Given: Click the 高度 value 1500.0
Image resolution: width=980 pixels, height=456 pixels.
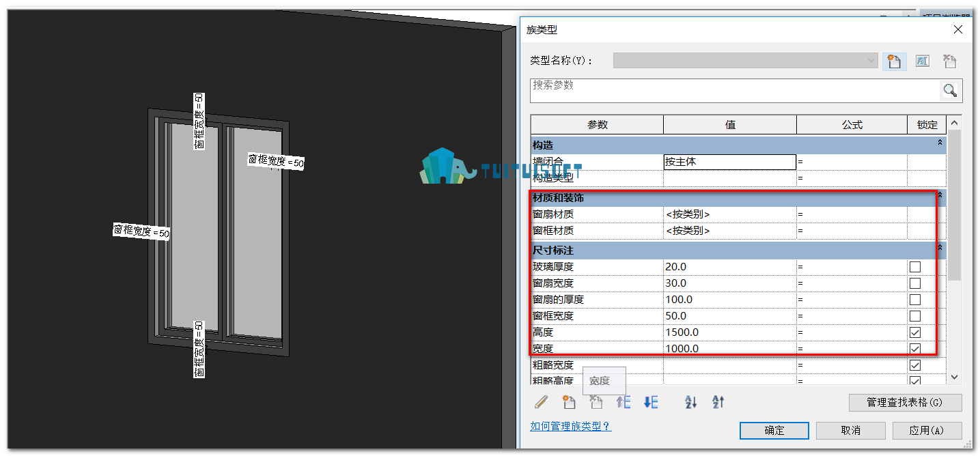Looking at the screenshot, I should (x=729, y=332).
